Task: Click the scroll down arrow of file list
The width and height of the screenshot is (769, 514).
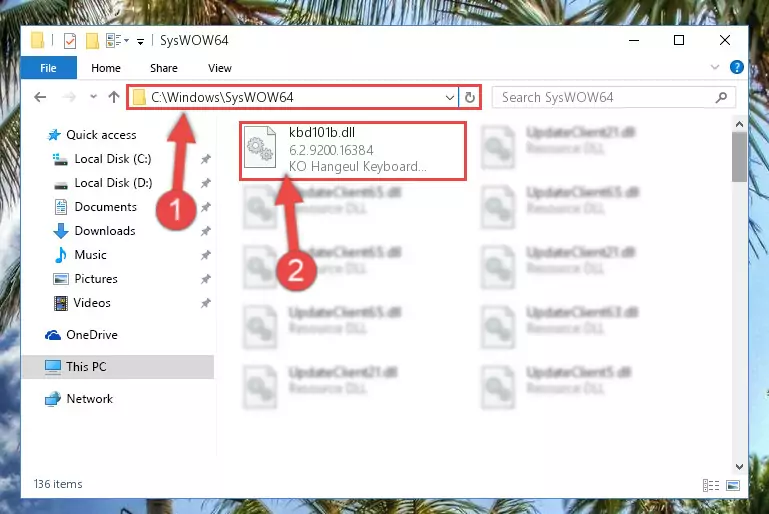Action: [739, 466]
